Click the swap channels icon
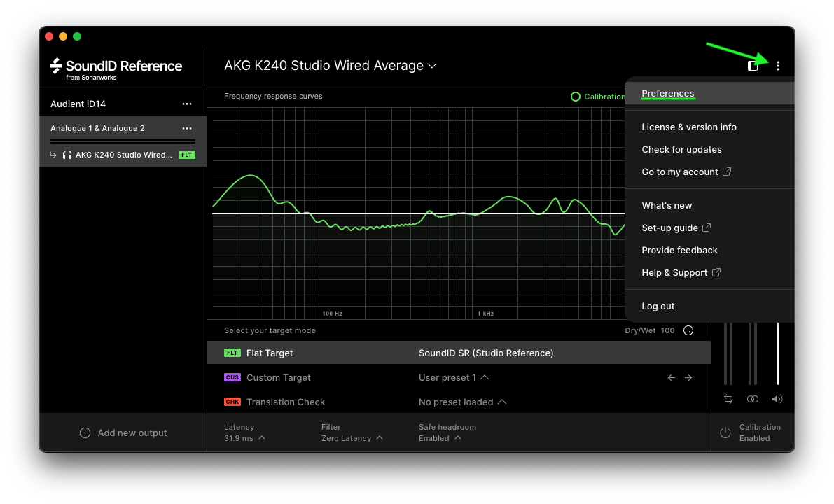This screenshot has height=504, width=834. click(728, 399)
